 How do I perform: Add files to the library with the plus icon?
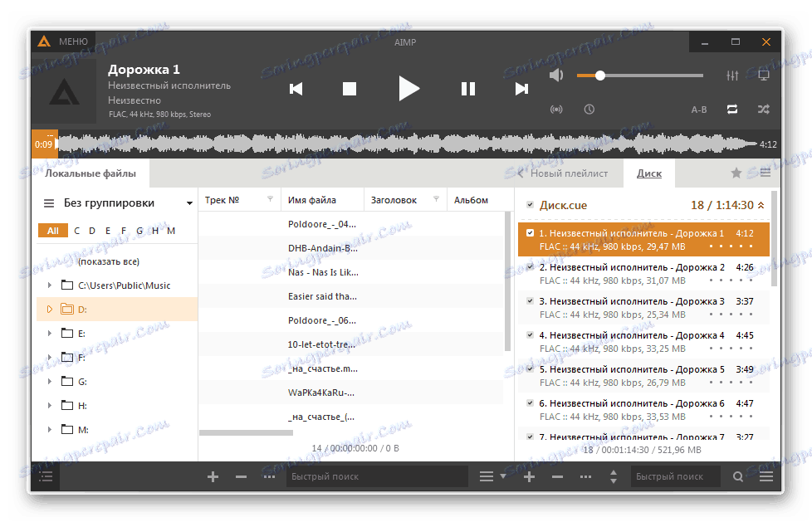pyautogui.click(x=213, y=476)
